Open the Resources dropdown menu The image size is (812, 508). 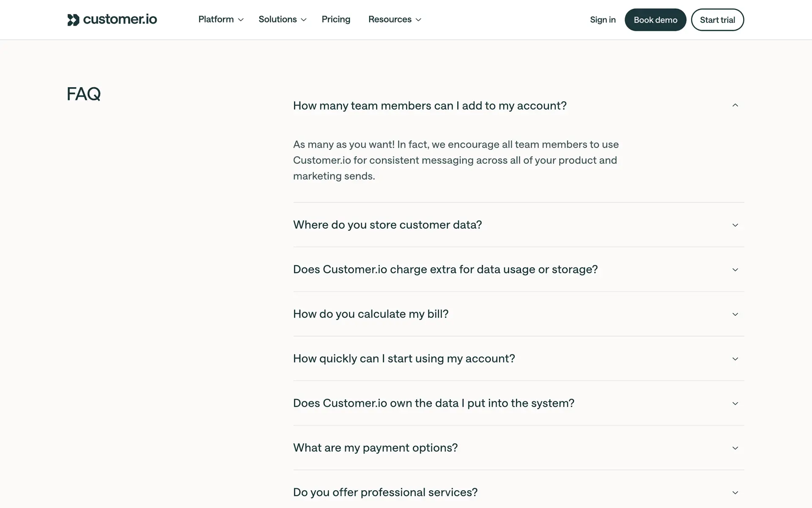pos(395,19)
